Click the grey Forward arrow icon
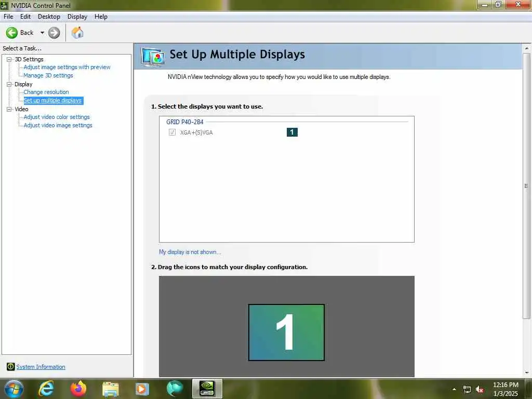 pos(54,33)
